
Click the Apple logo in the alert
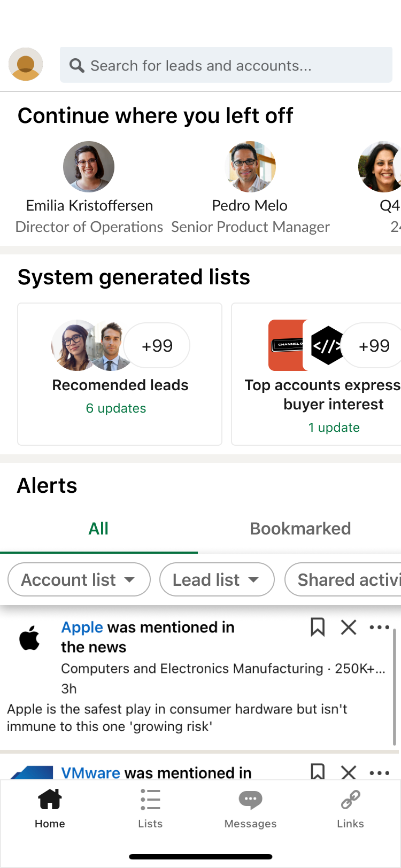pos(29,638)
